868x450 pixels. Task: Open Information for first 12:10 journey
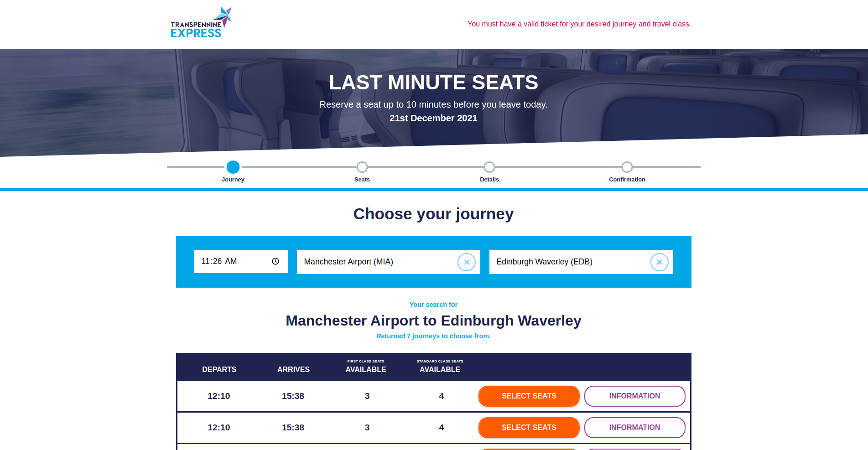[x=634, y=396]
